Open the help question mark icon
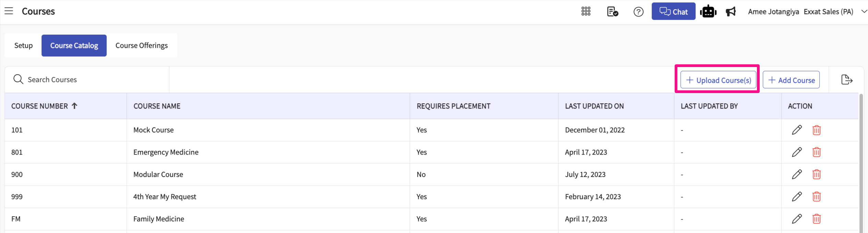 click(x=638, y=12)
